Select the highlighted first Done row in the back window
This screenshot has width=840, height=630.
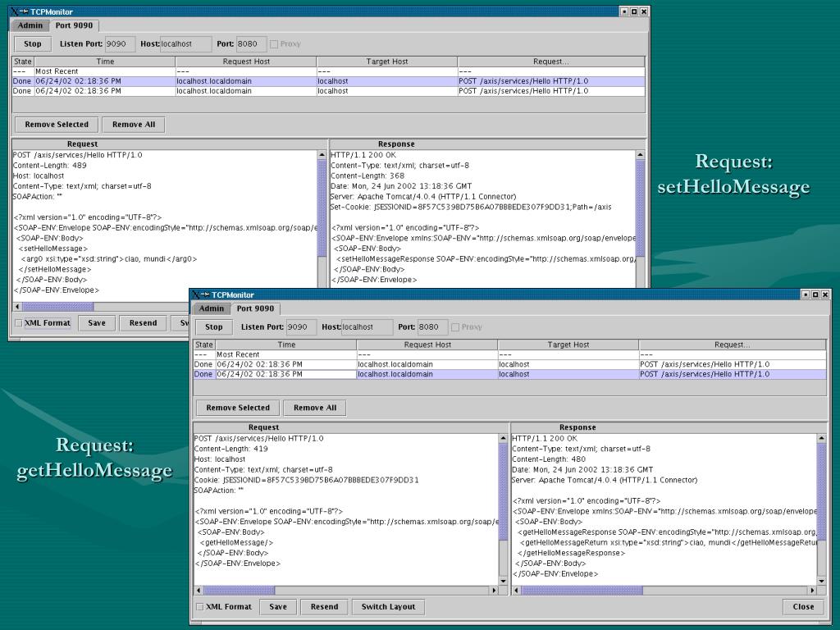point(328,81)
